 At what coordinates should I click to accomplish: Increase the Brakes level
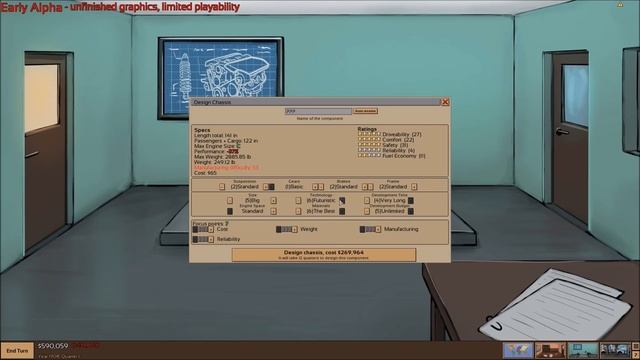(x=365, y=187)
